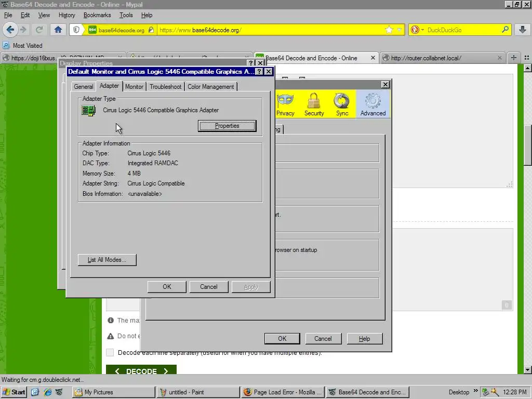Switch to My Pictures taskbar window

(114, 392)
